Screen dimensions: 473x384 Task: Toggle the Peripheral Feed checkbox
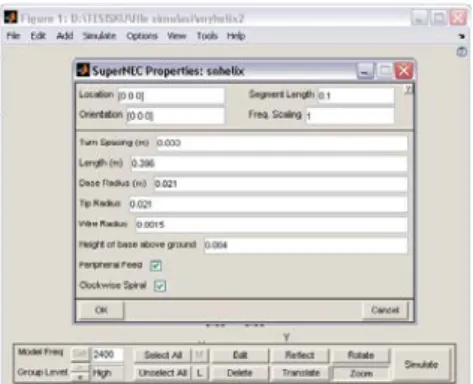tap(156, 266)
